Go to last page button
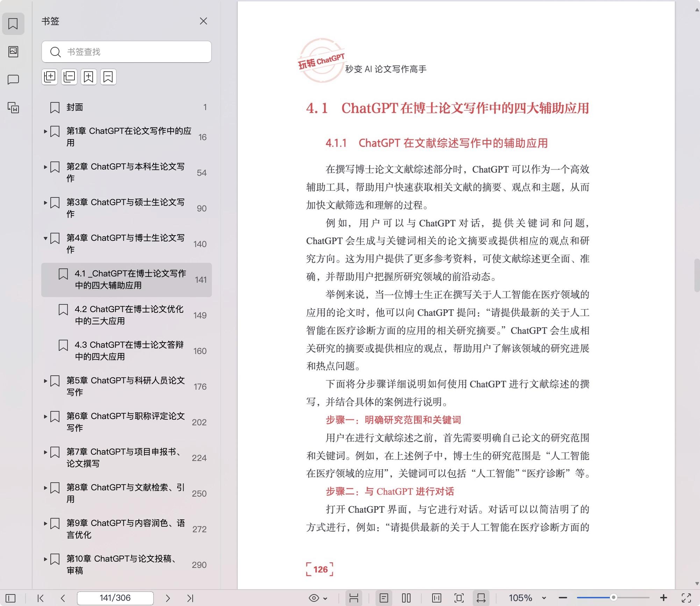Image resolution: width=700 pixels, height=606 pixels. click(190, 598)
